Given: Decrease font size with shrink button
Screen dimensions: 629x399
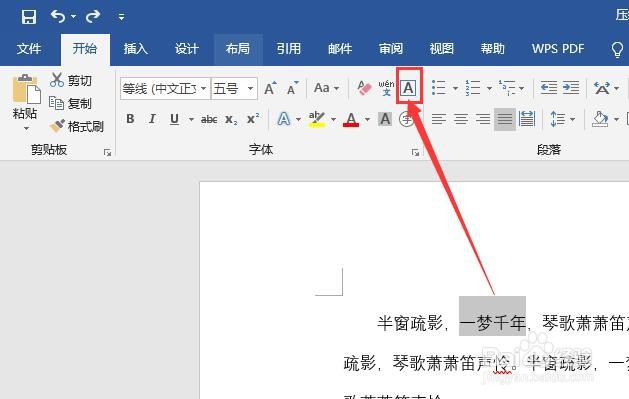Looking at the screenshot, I should pyautogui.click(x=292, y=88).
